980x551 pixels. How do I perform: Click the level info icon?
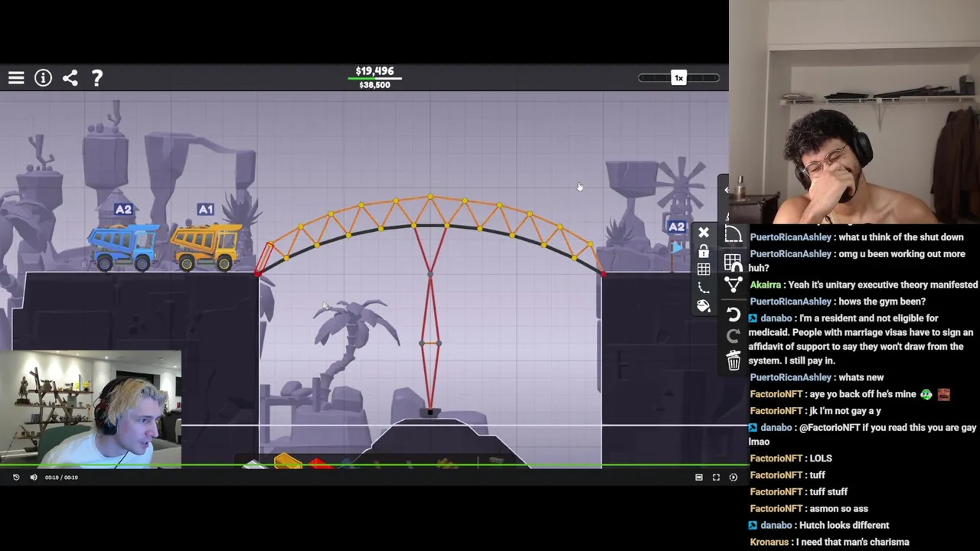[x=43, y=78]
